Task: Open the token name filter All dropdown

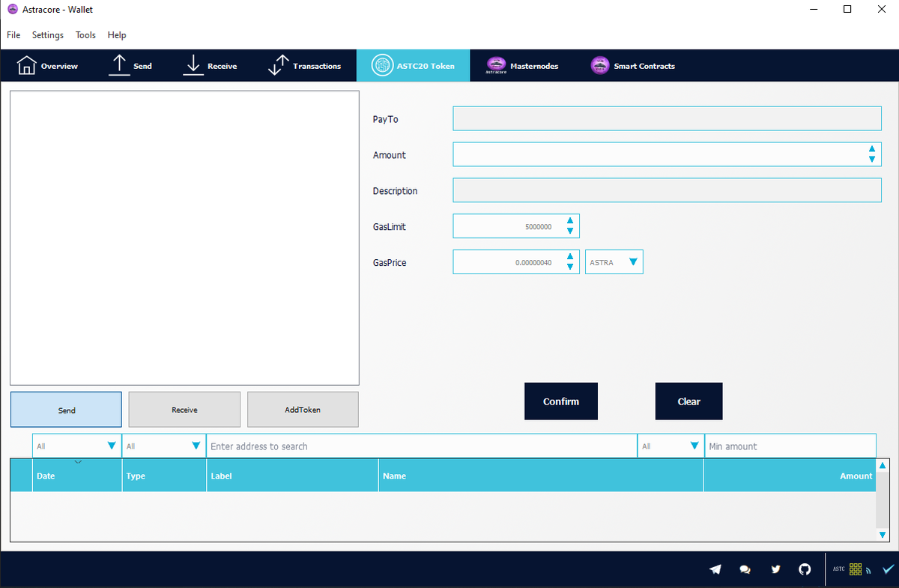Action: pyautogui.click(x=671, y=446)
